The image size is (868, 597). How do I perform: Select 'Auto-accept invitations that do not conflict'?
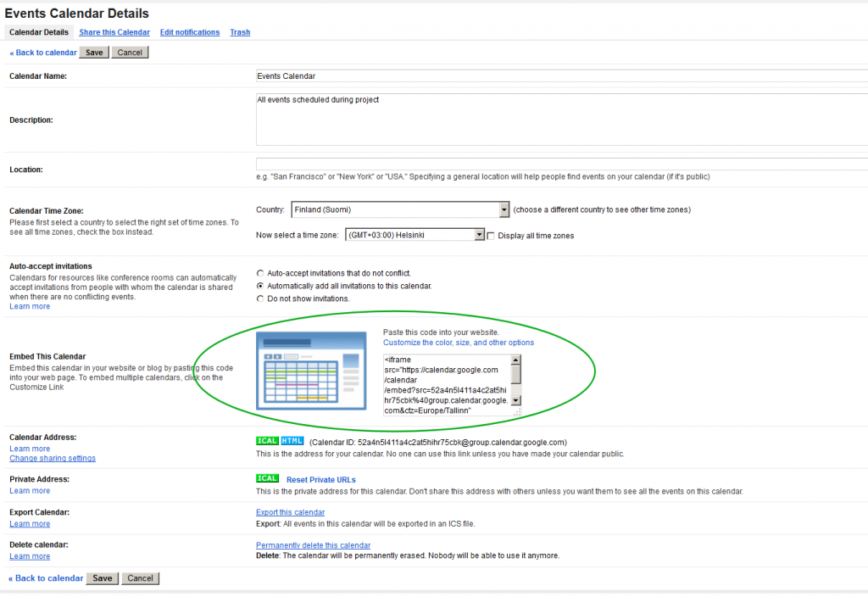click(260, 273)
